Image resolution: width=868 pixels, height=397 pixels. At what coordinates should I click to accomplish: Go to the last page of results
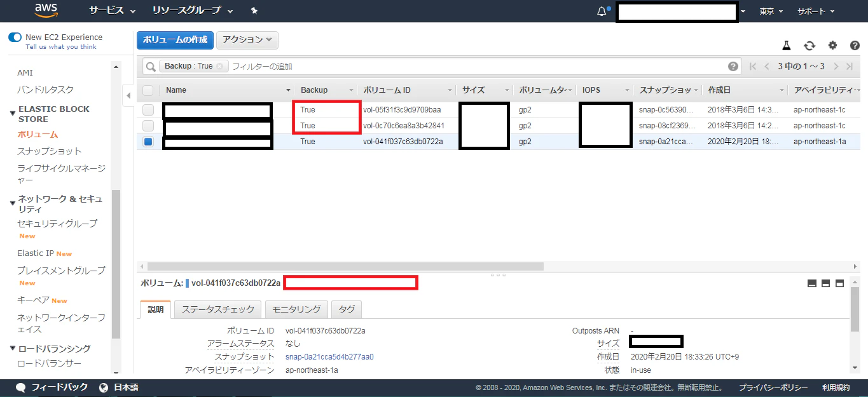click(849, 66)
